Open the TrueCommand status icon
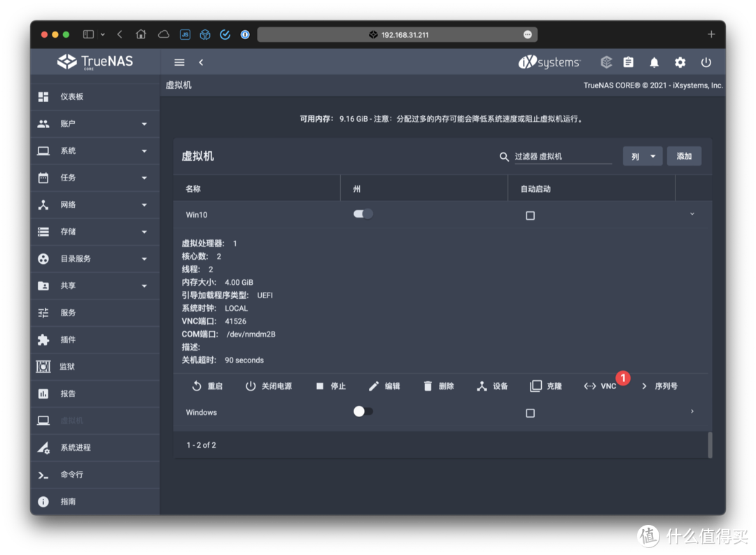Image resolution: width=756 pixels, height=555 pixels. (x=606, y=62)
